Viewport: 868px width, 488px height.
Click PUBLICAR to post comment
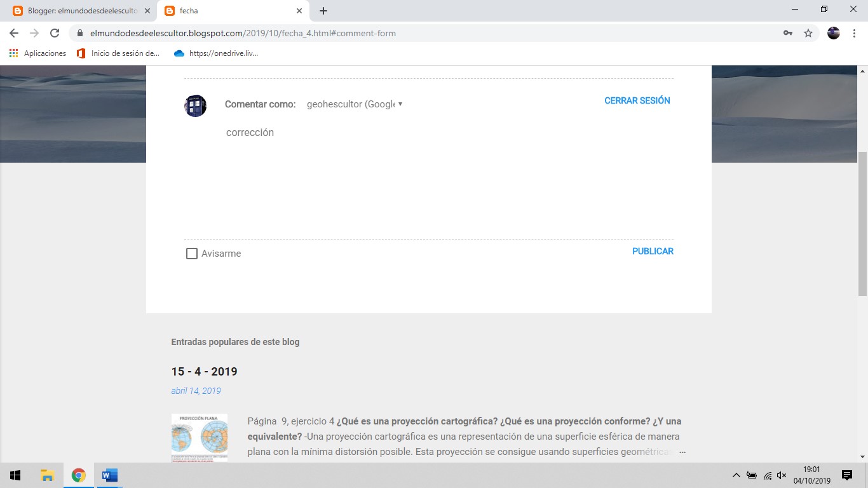coord(653,251)
